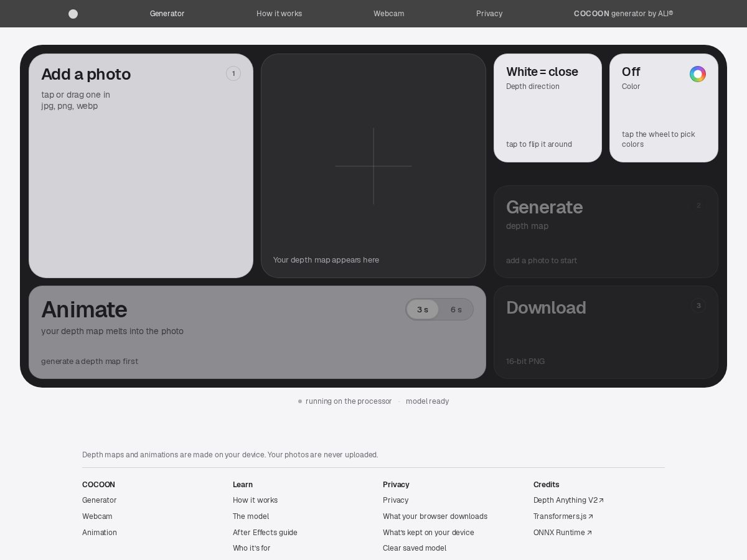Select 3 s animation duration

coord(423,309)
